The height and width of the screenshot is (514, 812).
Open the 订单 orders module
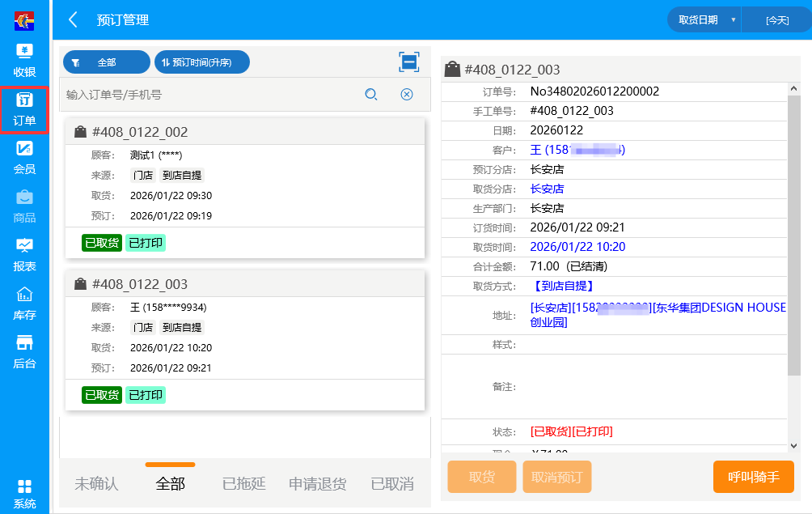[24, 109]
